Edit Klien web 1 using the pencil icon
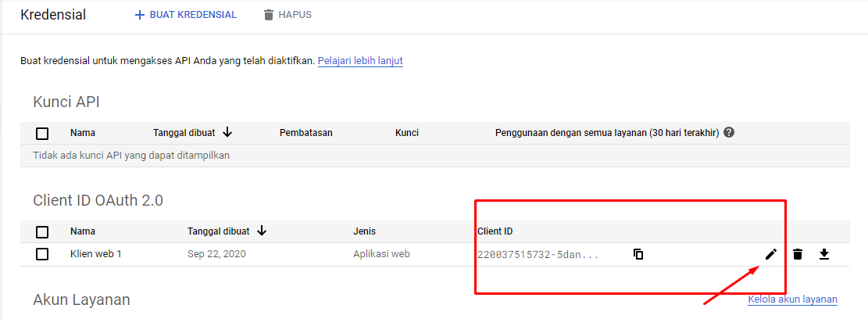 [x=771, y=254]
